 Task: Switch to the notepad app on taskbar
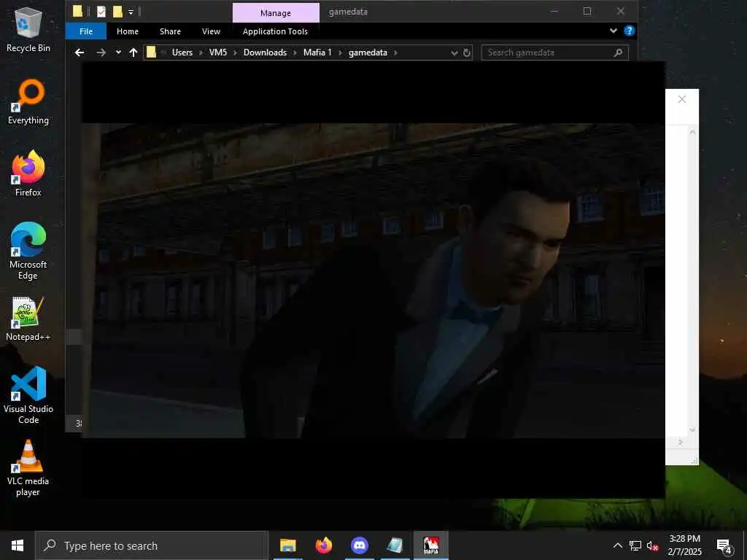(x=395, y=545)
